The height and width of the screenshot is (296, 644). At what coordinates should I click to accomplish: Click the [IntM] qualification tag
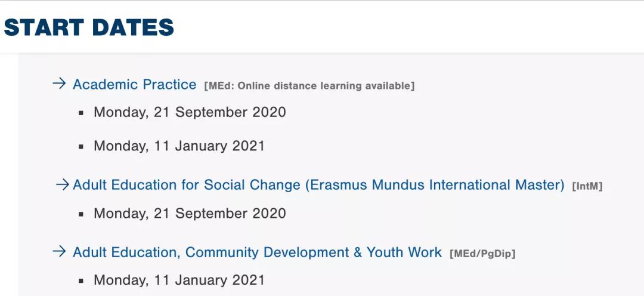[x=587, y=186]
